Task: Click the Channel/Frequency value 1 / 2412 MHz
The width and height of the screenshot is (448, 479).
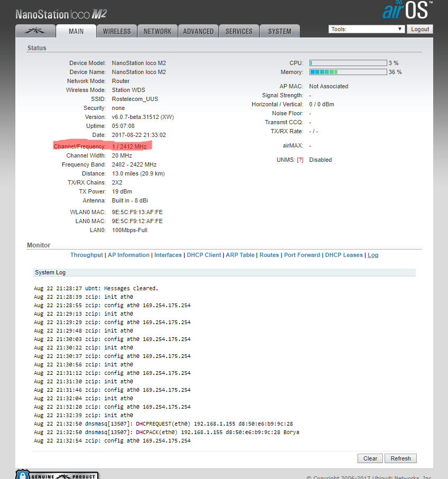Action: tap(129, 146)
